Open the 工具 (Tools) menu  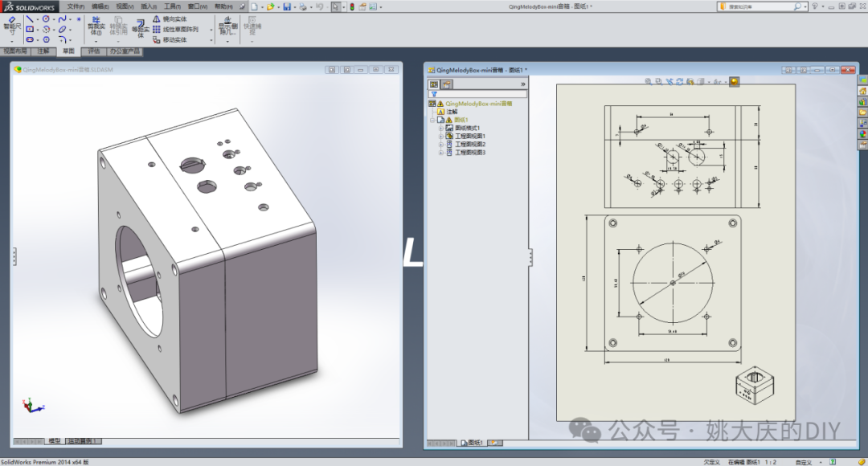(x=172, y=6)
